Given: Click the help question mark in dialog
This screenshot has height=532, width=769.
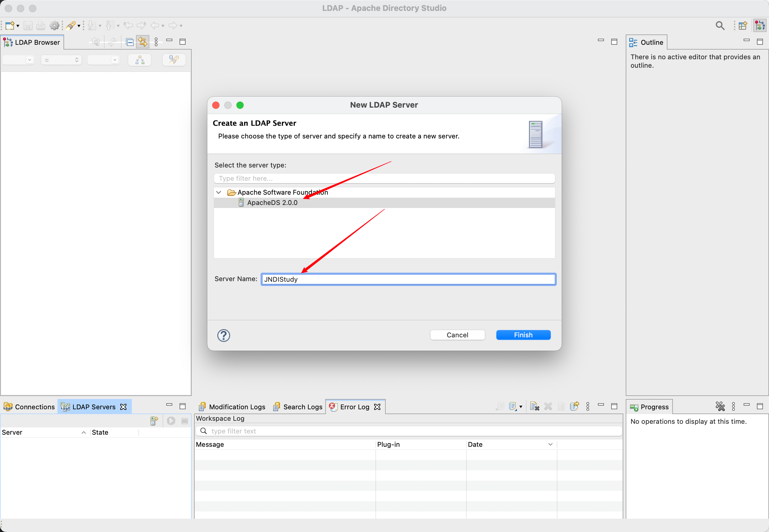Looking at the screenshot, I should (224, 335).
